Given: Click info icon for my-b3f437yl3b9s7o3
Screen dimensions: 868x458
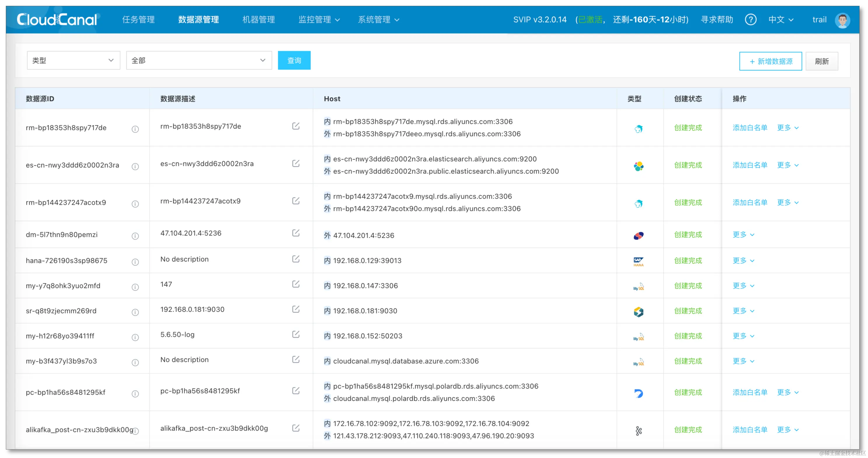Looking at the screenshot, I should [135, 362].
